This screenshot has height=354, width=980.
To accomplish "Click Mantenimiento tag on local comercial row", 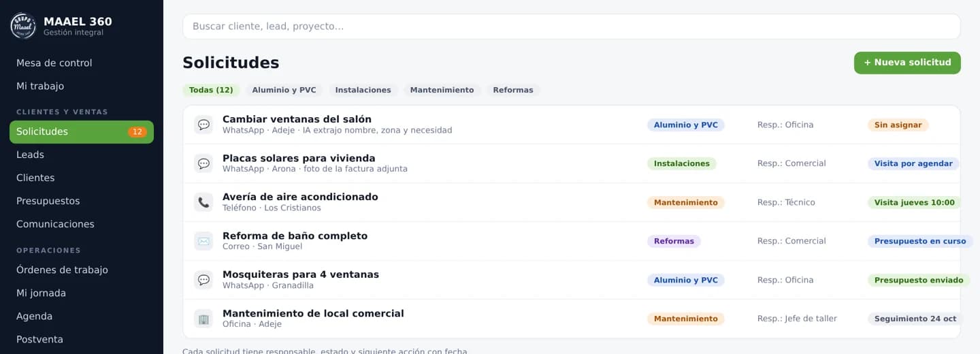I will 685,319.
